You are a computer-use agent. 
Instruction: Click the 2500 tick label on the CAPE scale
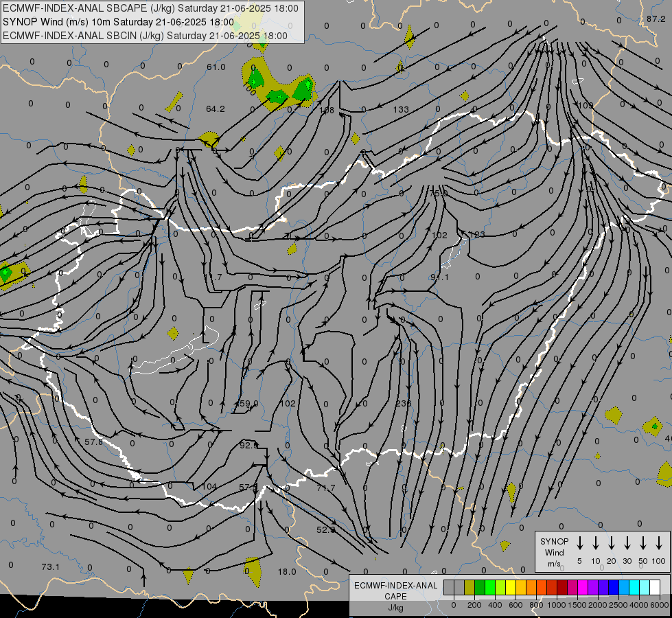pos(618,605)
